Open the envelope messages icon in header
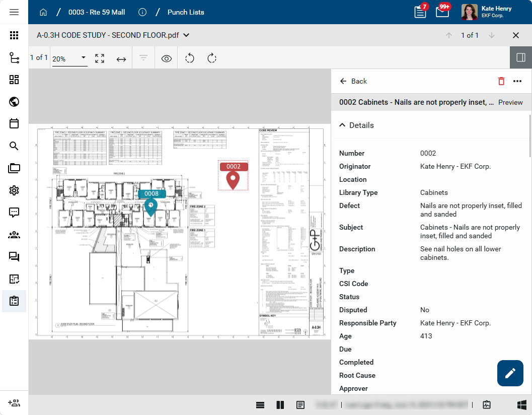The image size is (532, 415). coord(442,12)
